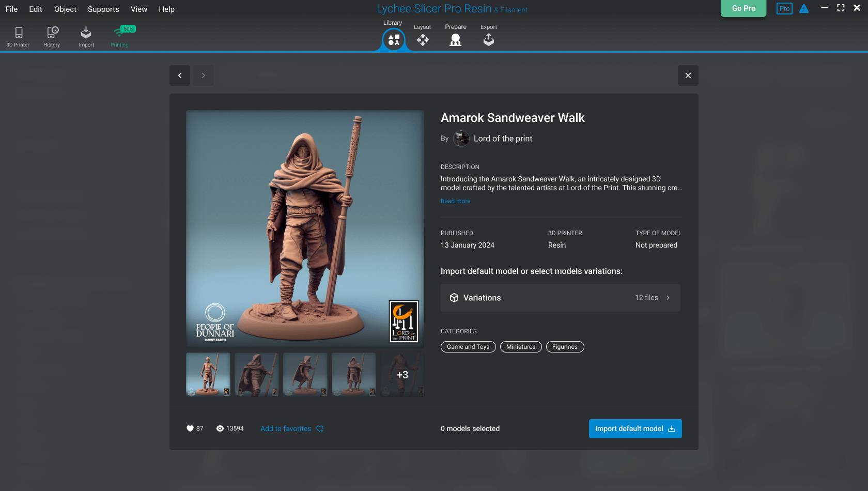Switch to the Library workspace icon
Screen dimensions: 868x491
394,40
